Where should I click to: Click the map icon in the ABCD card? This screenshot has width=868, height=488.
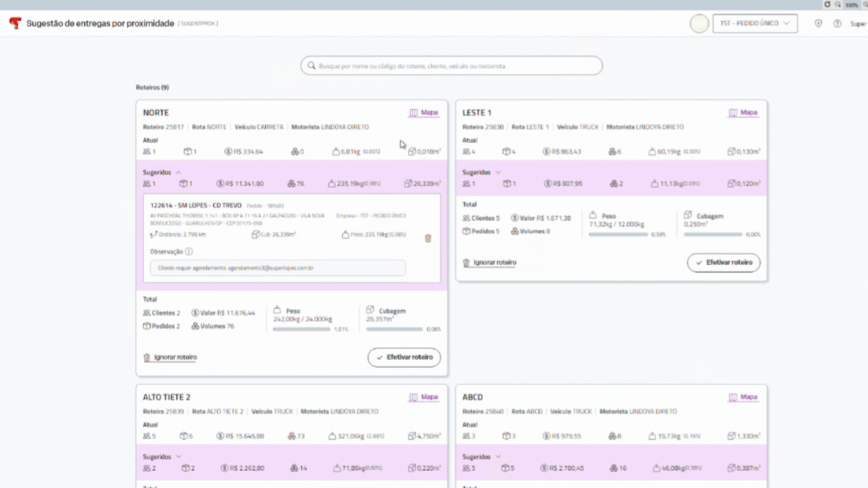(x=732, y=397)
